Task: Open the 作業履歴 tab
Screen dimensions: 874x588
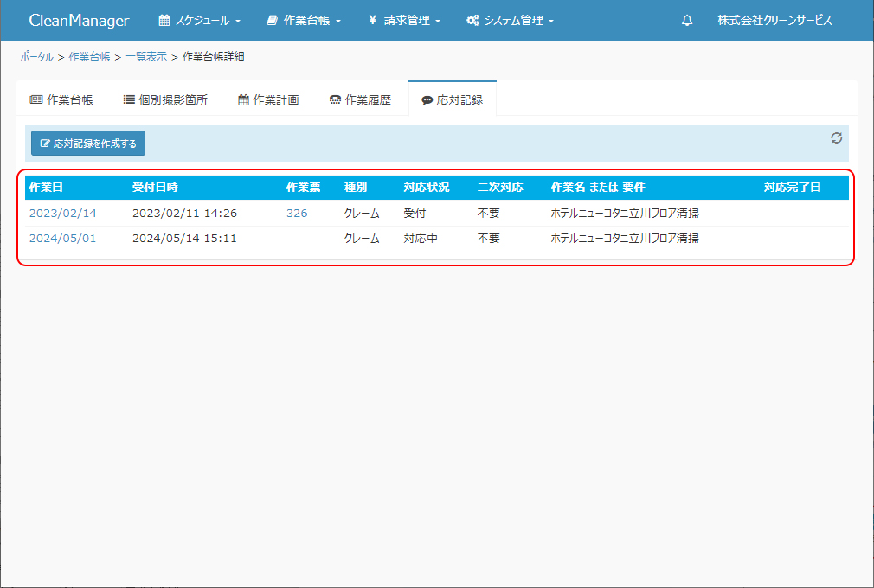Action: 360,99
